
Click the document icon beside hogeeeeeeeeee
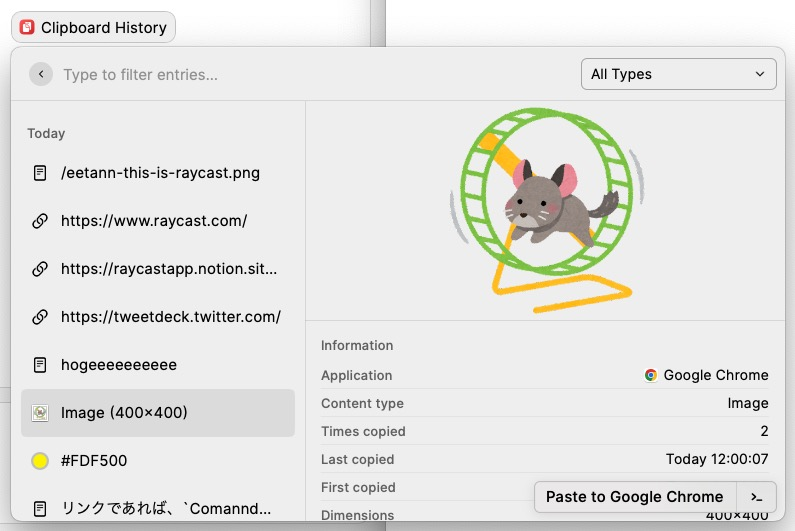click(x=40, y=365)
